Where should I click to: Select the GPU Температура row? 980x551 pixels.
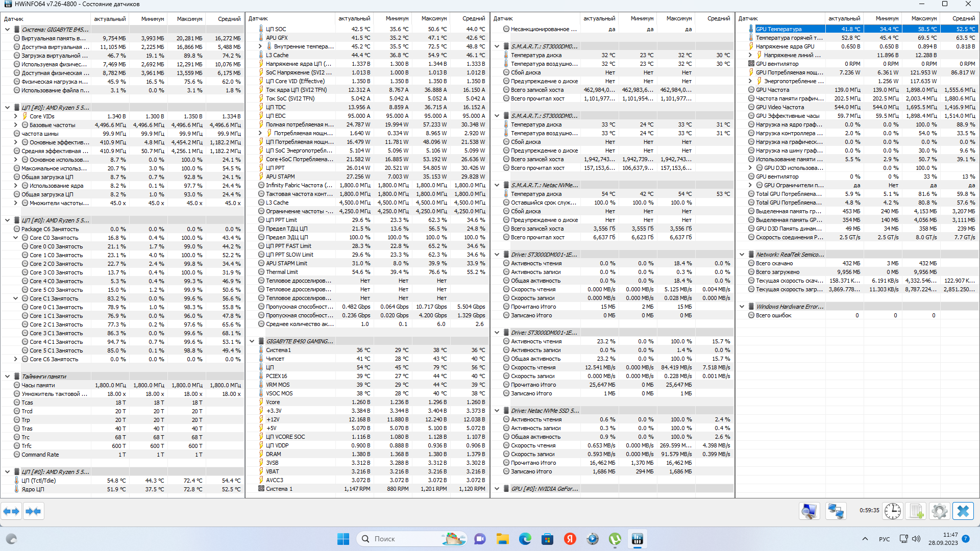[857, 29]
